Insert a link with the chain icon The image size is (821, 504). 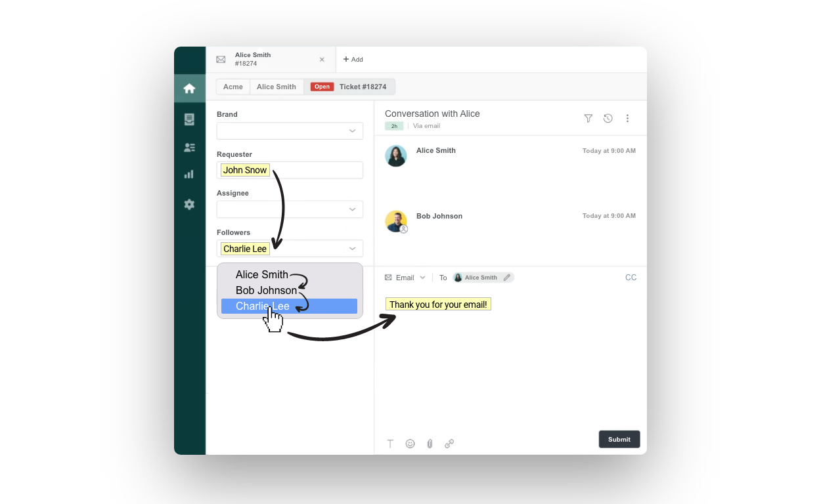449,444
